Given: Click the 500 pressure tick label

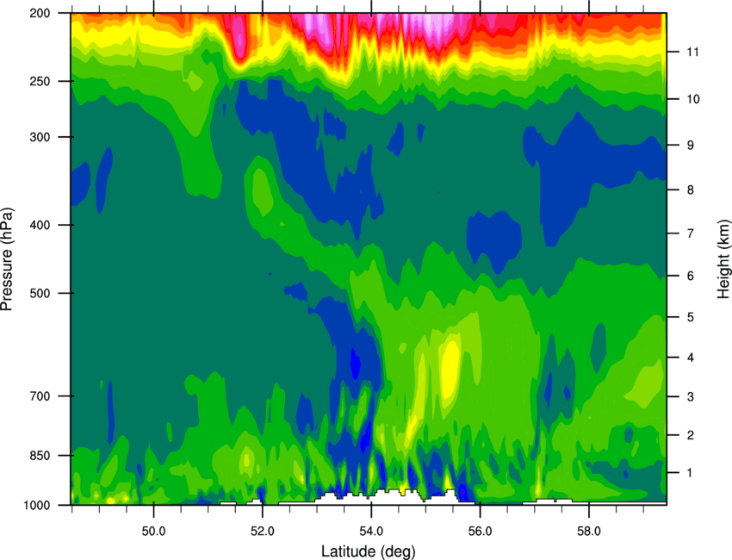Looking at the screenshot, I should point(40,293).
